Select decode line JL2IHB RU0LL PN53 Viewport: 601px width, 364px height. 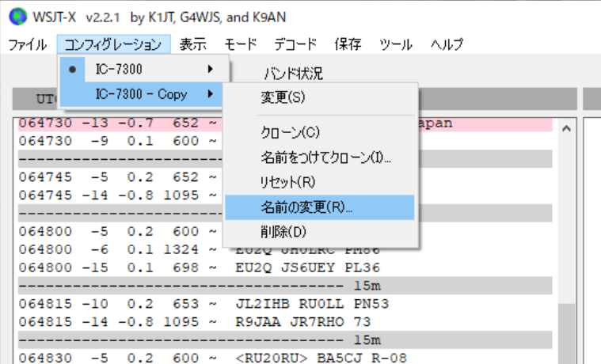click(285, 304)
